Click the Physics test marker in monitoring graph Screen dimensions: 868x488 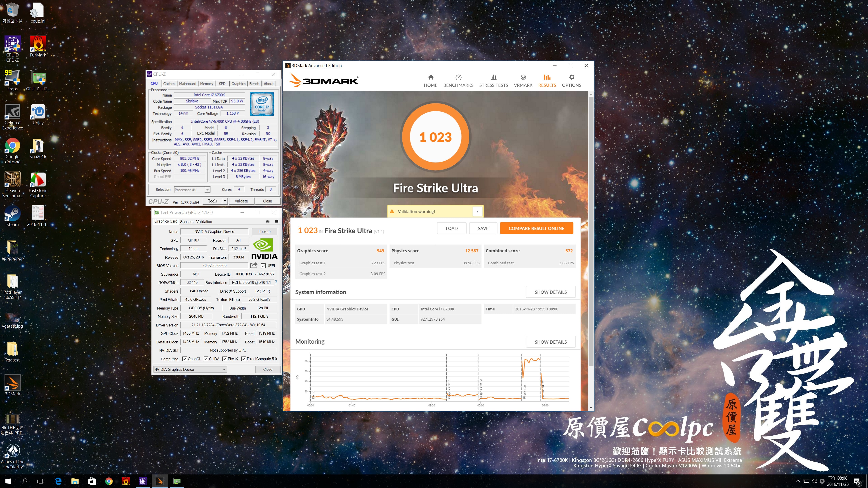pyautogui.click(x=524, y=391)
